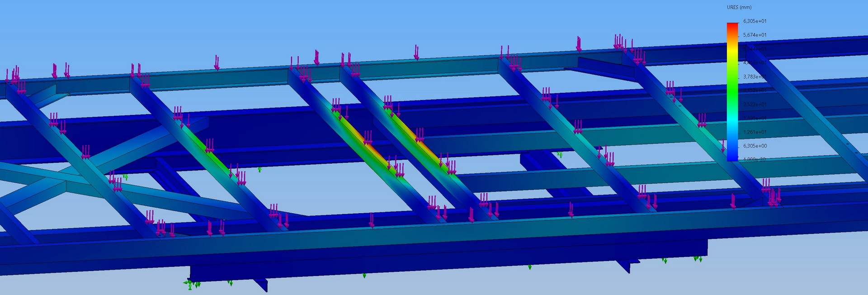Select the lone magenta load arrow on top rail center

pos(416,52)
